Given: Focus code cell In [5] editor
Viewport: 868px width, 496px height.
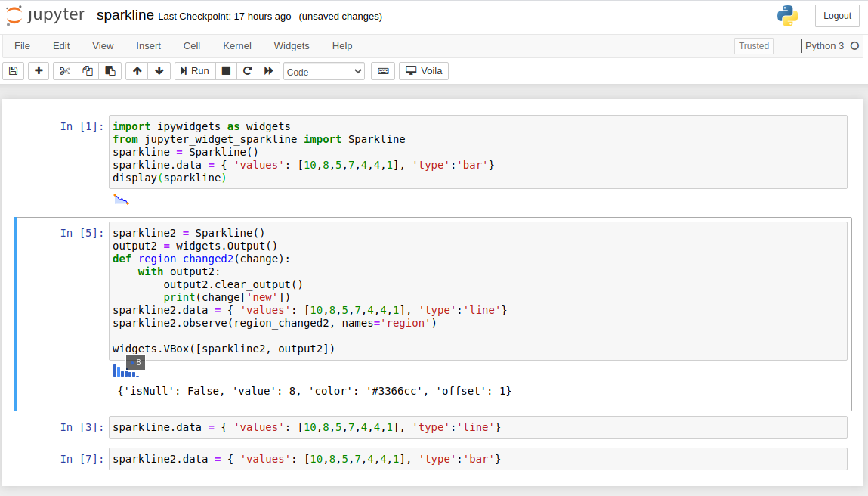Looking at the screenshot, I should point(478,291).
